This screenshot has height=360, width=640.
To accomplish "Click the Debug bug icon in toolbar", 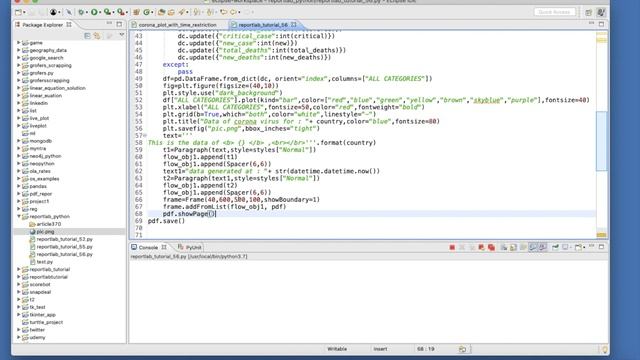I will click(81, 12).
